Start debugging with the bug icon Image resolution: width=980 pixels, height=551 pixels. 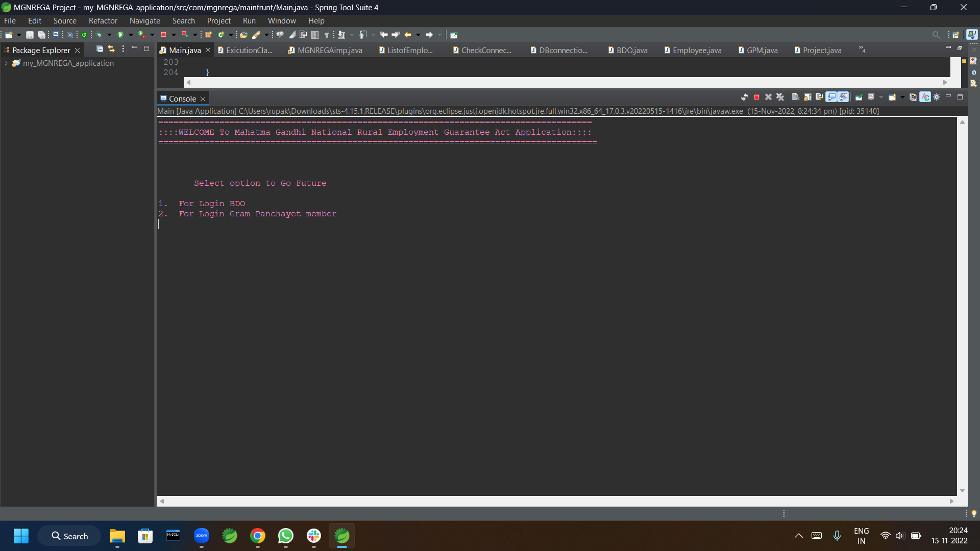pos(99,35)
